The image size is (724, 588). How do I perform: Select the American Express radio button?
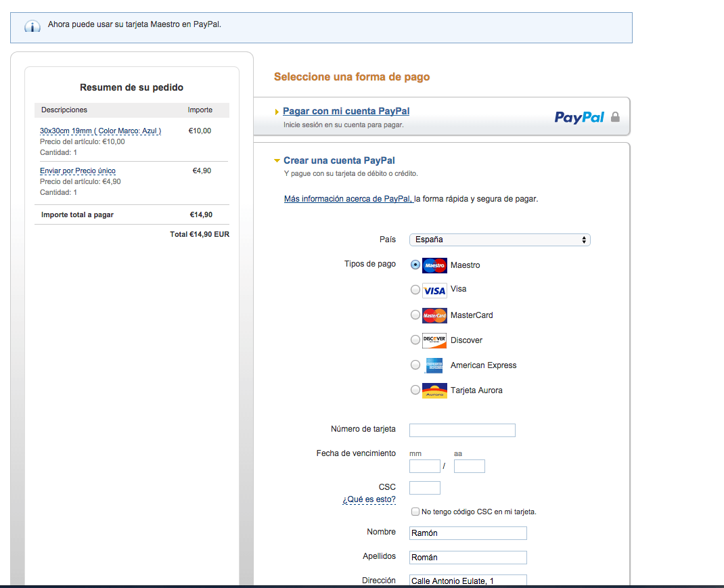[415, 365]
